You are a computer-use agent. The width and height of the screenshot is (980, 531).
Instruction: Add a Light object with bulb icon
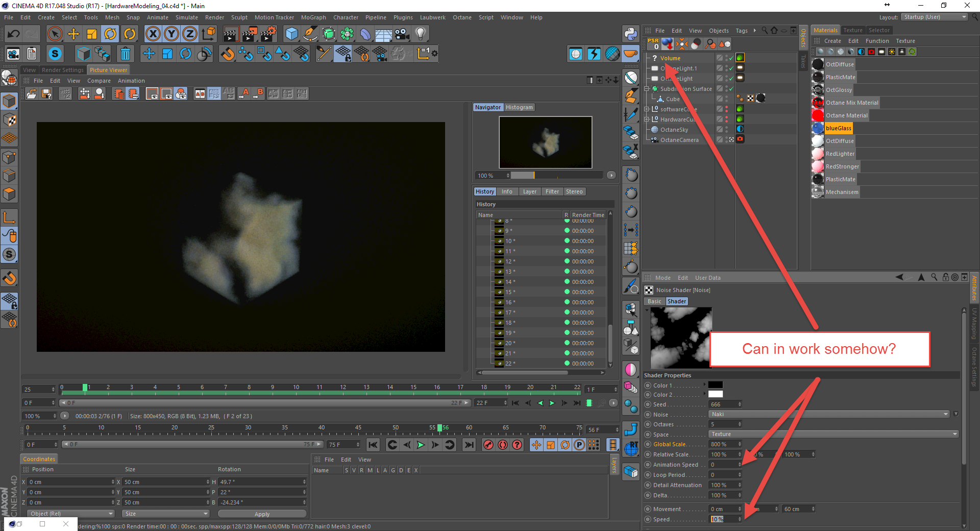[x=421, y=34]
